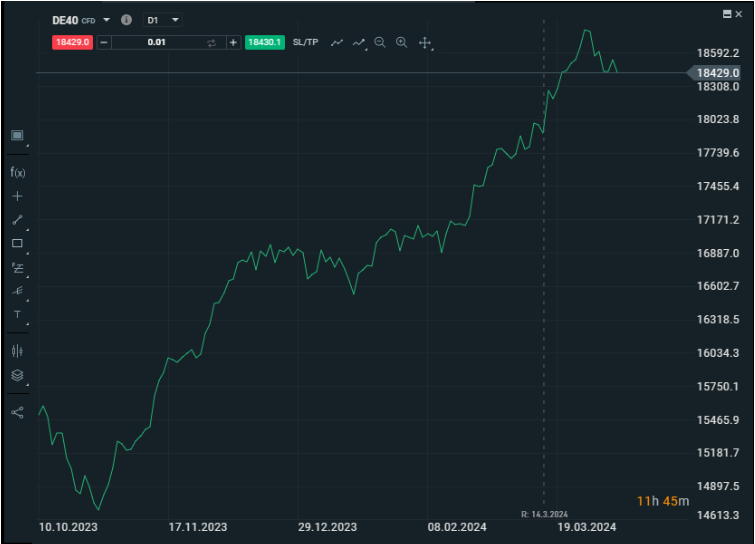
Task: Click the red sell price 18429.0 button
Action: click(72, 42)
